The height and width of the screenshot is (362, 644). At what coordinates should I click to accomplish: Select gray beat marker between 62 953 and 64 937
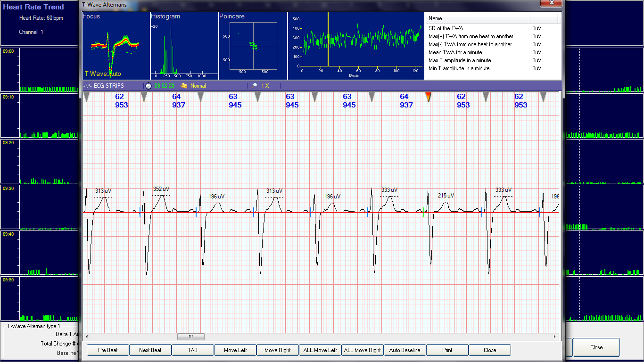(144, 97)
